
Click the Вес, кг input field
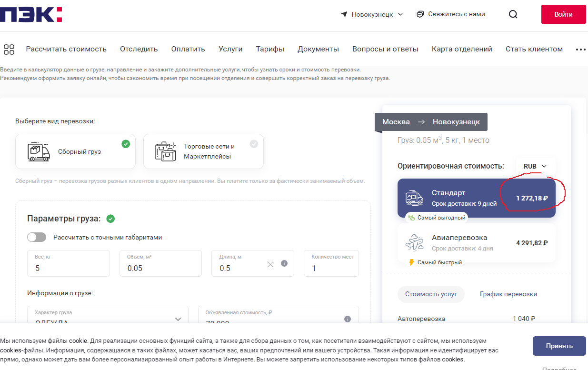click(x=69, y=268)
